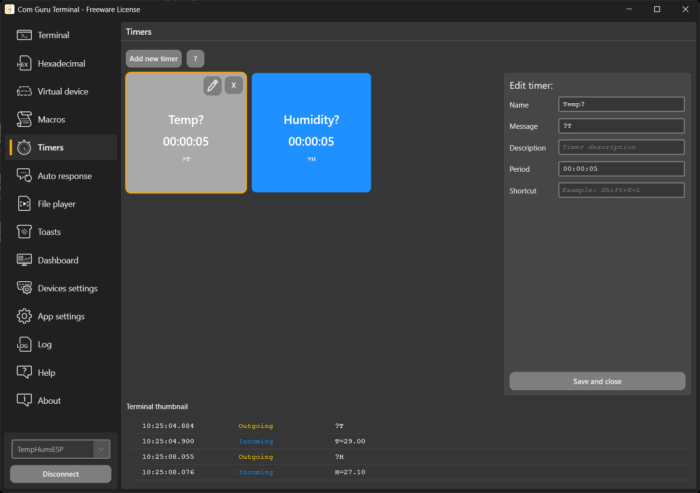Screen dimensions: 700x493
Task: Click the Macros sidebar icon
Action: (x=24, y=120)
